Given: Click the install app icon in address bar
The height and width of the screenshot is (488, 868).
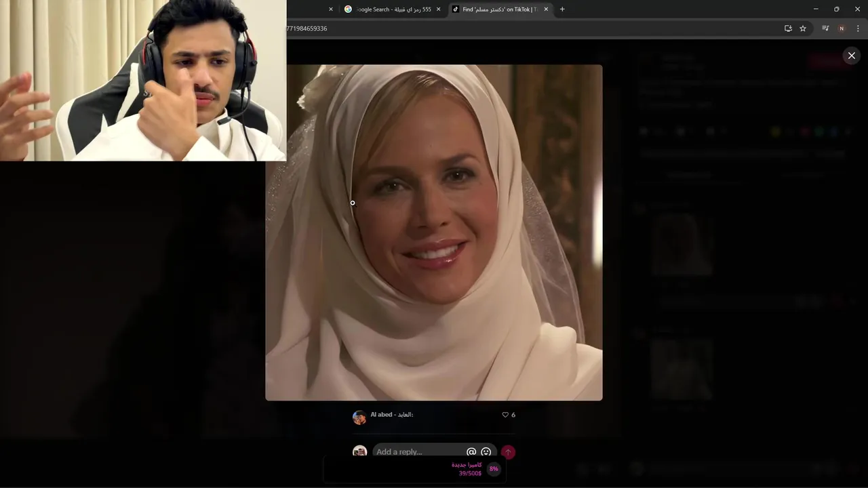Looking at the screenshot, I should pyautogui.click(x=788, y=28).
